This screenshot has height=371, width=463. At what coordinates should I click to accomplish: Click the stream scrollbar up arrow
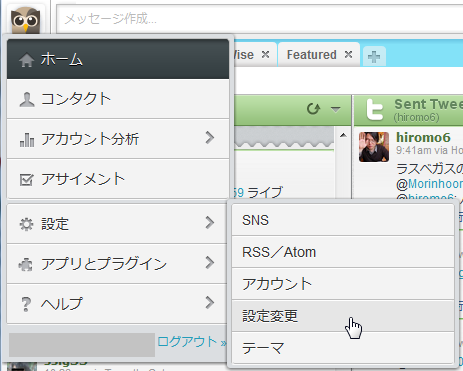tap(343, 135)
